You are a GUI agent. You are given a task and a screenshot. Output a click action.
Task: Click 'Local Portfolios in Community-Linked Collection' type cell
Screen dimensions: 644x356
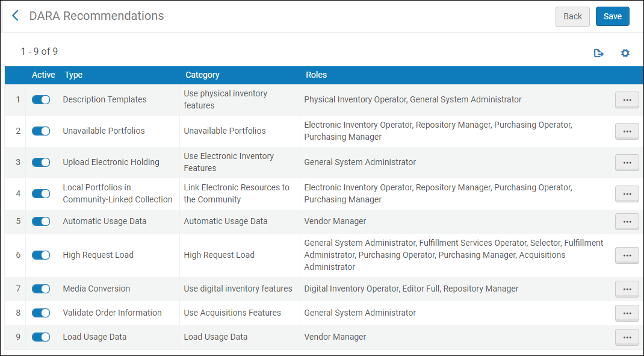click(x=117, y=193)
